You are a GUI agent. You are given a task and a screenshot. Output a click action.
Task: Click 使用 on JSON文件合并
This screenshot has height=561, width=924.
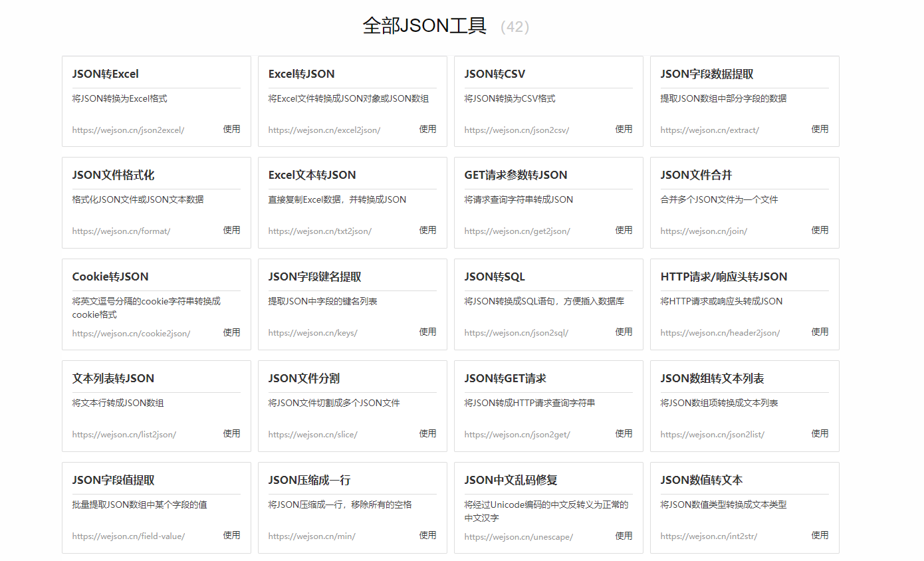click(820, 230)
